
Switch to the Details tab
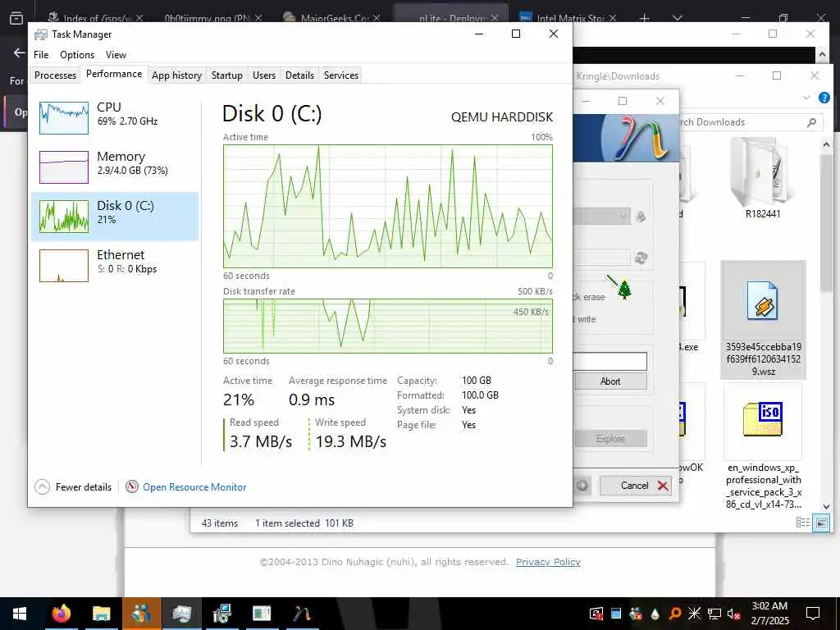tap(299, 75)
